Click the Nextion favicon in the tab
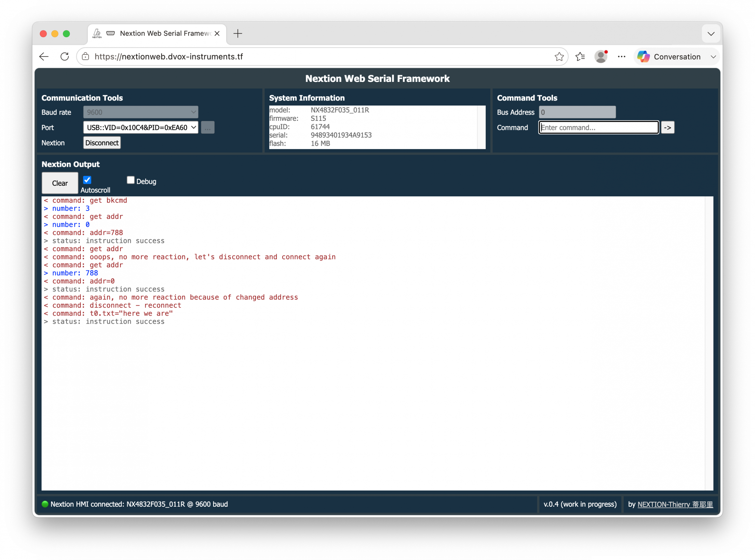755x560 pixels. (97, 33)
